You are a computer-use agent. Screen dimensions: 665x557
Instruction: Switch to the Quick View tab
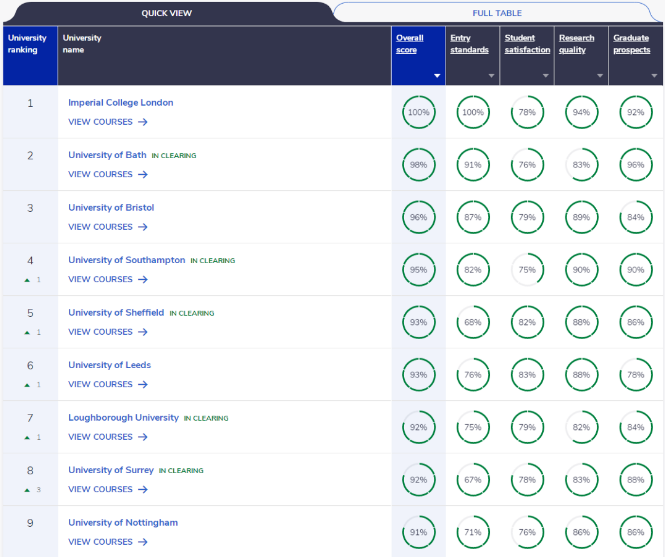click(167, 13)
